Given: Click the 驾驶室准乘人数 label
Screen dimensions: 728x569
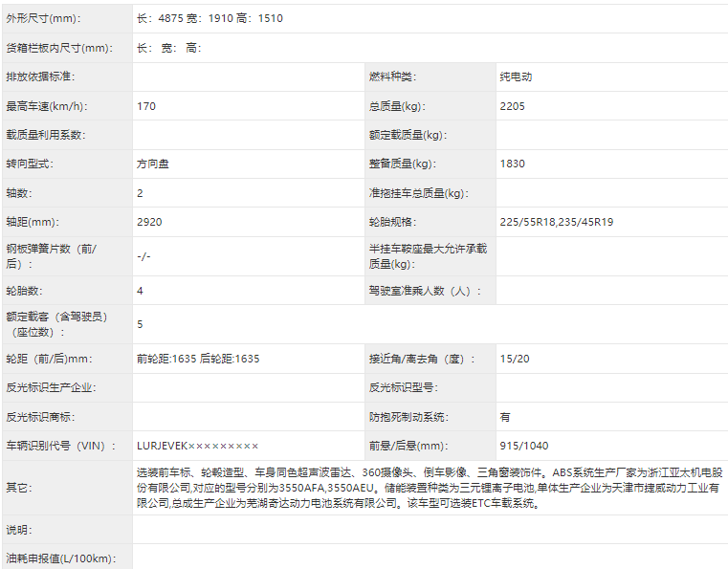Looking at the screenshot, I should (x=425, y=291).
